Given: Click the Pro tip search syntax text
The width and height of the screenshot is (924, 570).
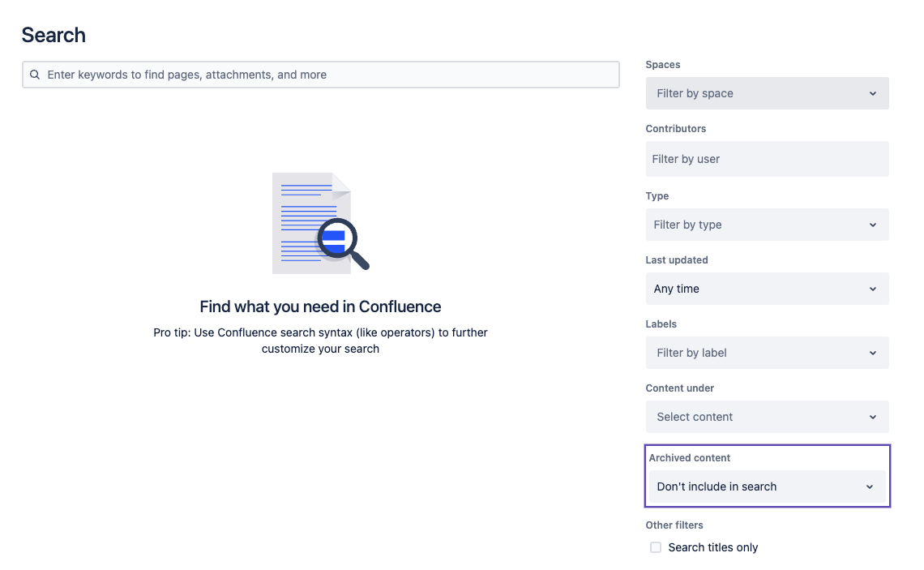Looking at the screenshot, I should click(x=321, y=341).
